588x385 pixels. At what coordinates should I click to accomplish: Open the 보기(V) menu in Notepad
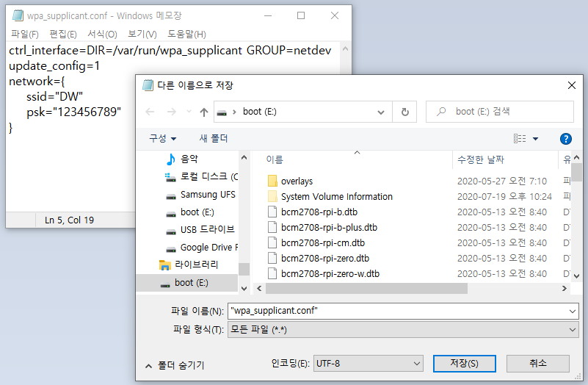coord(142,34)
